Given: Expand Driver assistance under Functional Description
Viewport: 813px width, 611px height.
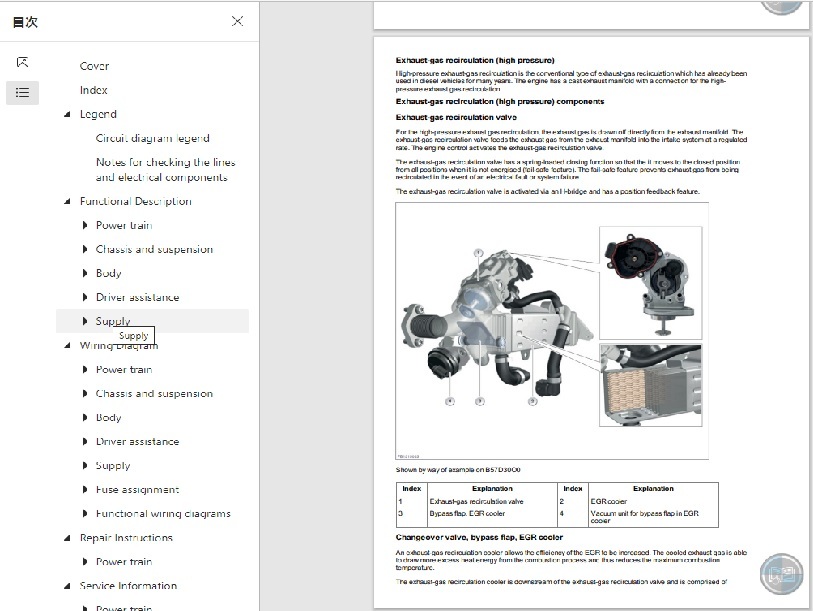Looking at the screenshot, I should [85, 297].
